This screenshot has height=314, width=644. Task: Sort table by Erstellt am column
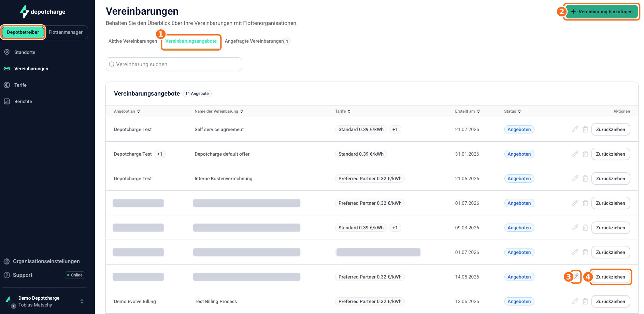click(x=467, y=111)
